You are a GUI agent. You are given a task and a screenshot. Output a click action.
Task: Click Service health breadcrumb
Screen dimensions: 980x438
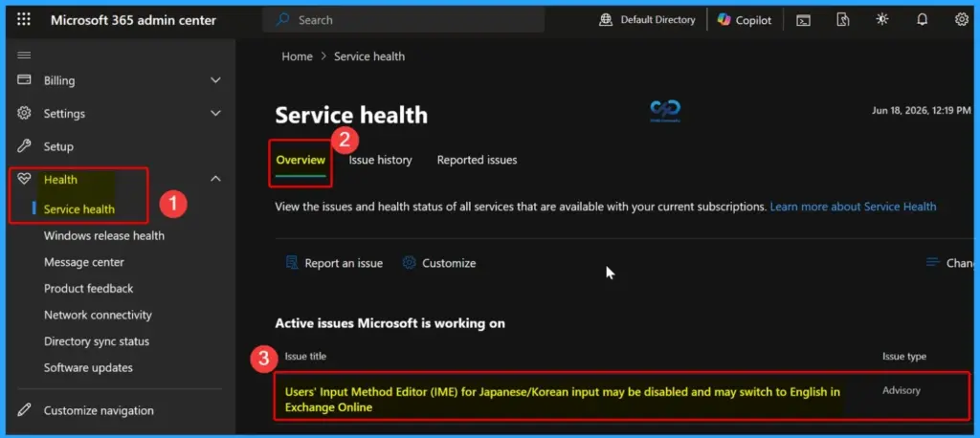click(x=369, y=56)
